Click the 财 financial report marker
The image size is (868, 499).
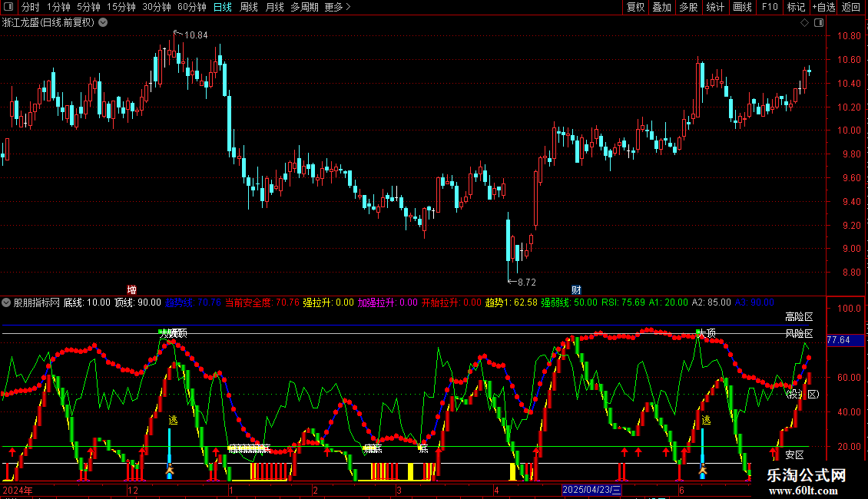[576, 290]
